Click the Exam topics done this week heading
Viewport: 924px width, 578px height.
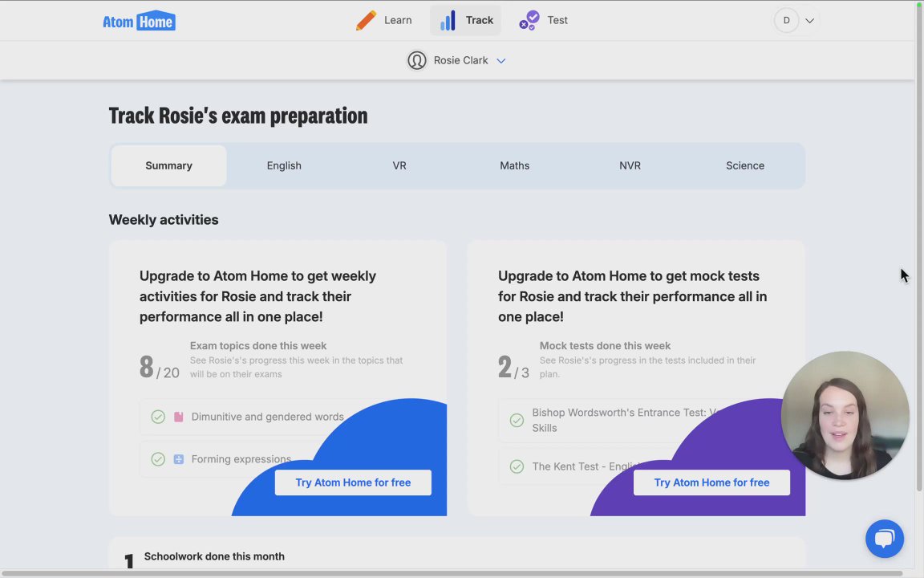(258, 346)
